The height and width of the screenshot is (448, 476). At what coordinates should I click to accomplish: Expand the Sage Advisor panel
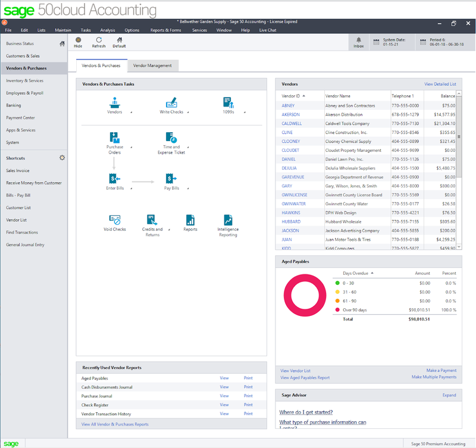tap(449, 395)
